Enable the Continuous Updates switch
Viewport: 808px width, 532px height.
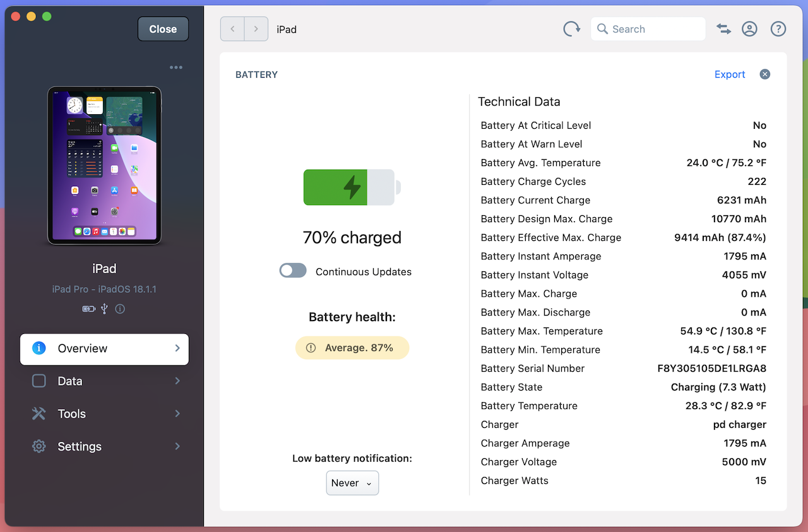tap(293, 271)
